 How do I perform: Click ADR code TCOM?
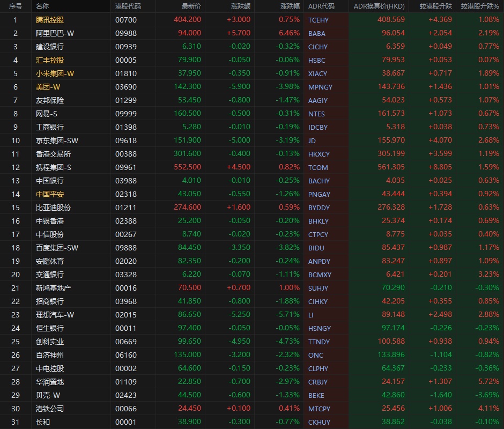[x=318, y=167]
